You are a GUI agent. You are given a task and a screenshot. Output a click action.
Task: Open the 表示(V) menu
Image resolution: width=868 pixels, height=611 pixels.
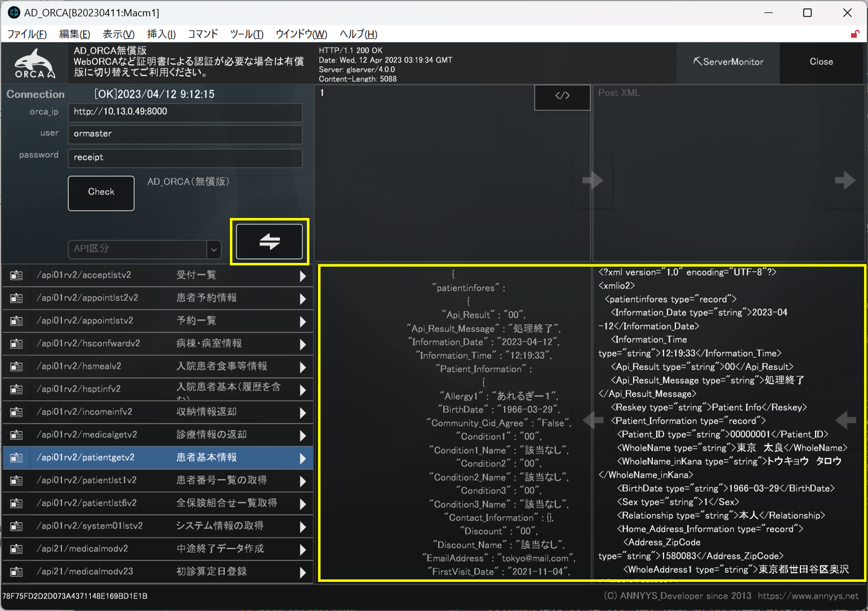(x=118, y=34)
